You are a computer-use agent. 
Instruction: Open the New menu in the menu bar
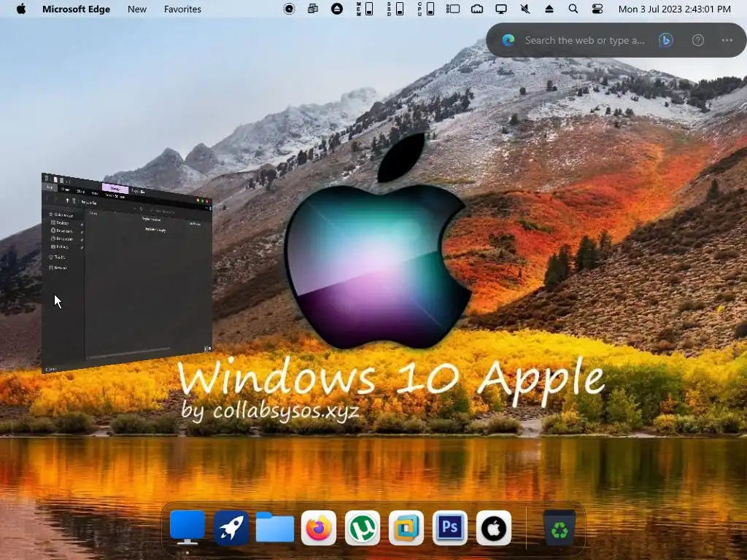pyautogui.click(x=137, y=9)
